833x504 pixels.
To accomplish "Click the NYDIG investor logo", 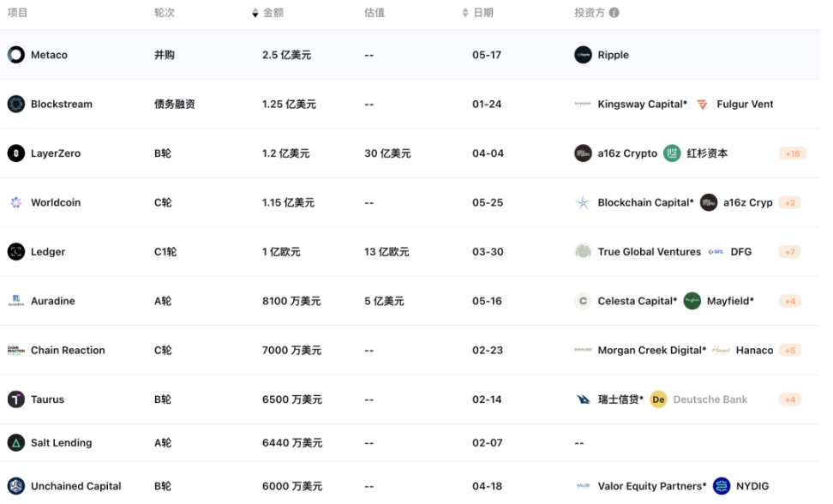I will tap(722, 486).
